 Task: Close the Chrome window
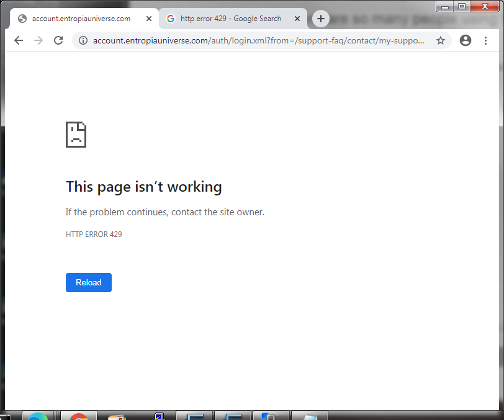tap(484, 7)
